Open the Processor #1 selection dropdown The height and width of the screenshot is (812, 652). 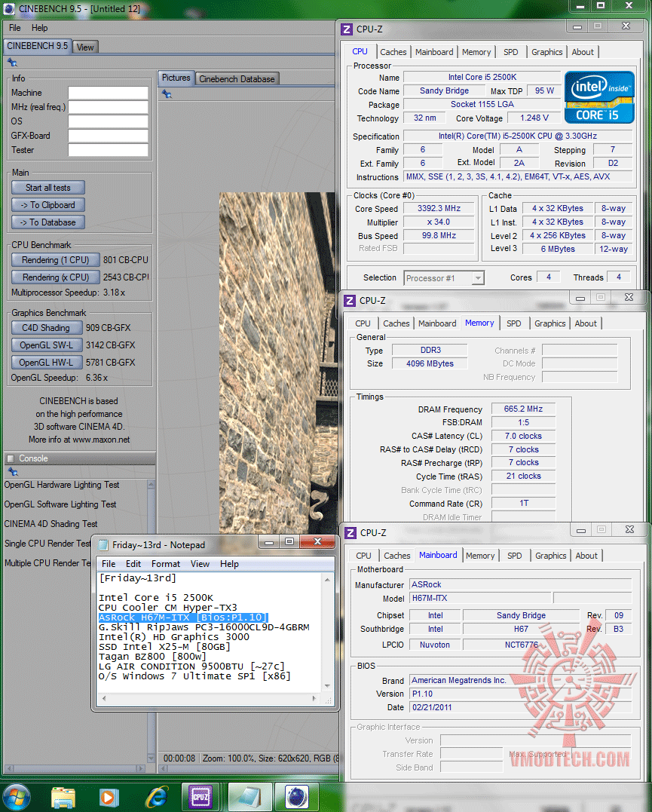coord(444,278)
